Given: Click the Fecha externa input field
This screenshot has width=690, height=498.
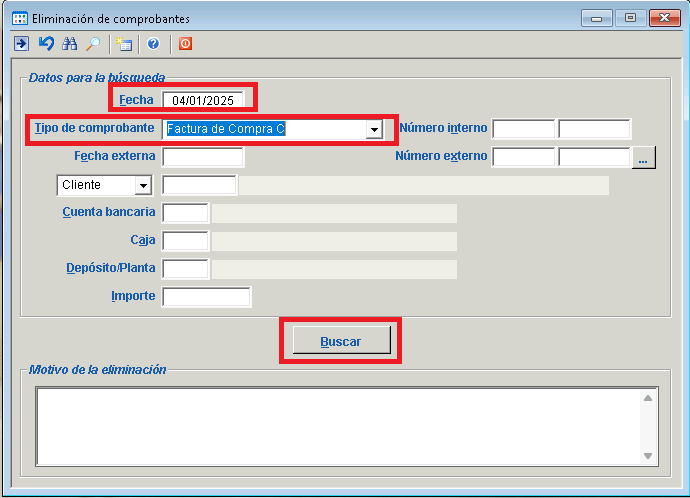Looking at the screenshot, I should [203, 157].
